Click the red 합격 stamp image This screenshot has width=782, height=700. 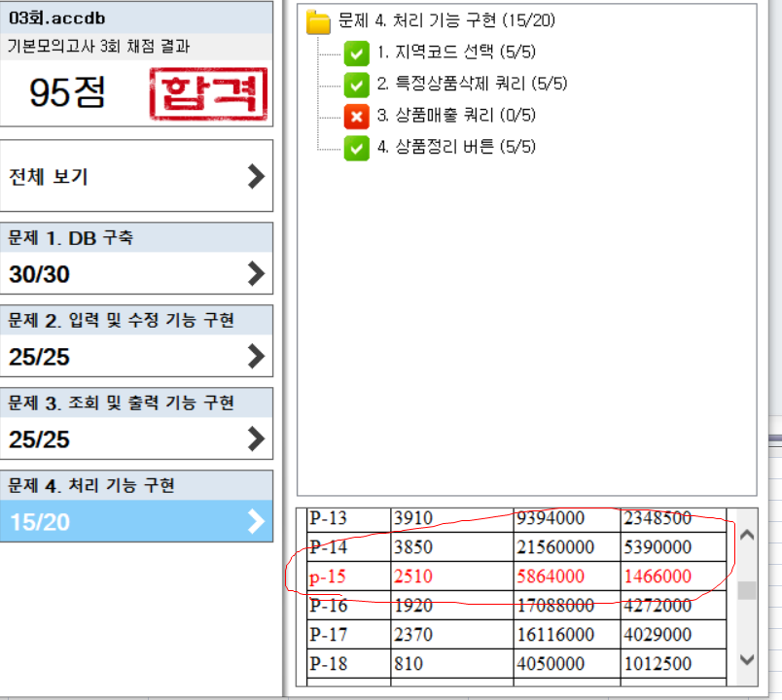coord(208,93)
